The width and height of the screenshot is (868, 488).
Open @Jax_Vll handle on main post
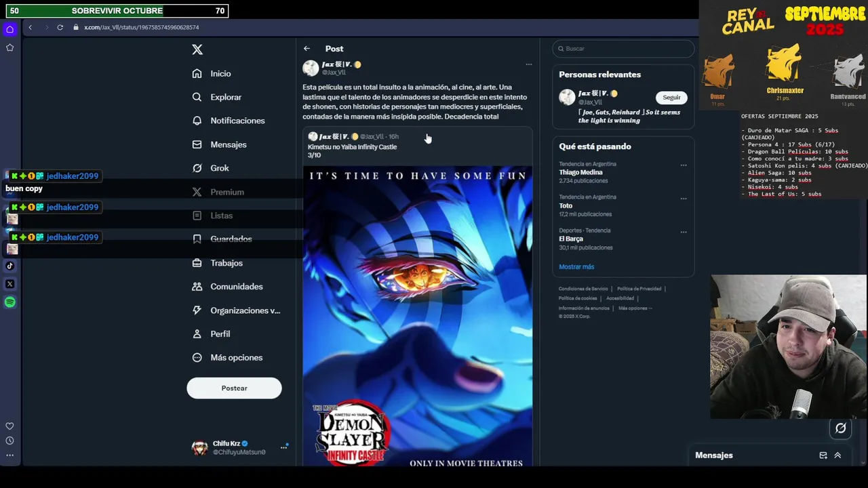pyautogui.click(x=333, y=73)
